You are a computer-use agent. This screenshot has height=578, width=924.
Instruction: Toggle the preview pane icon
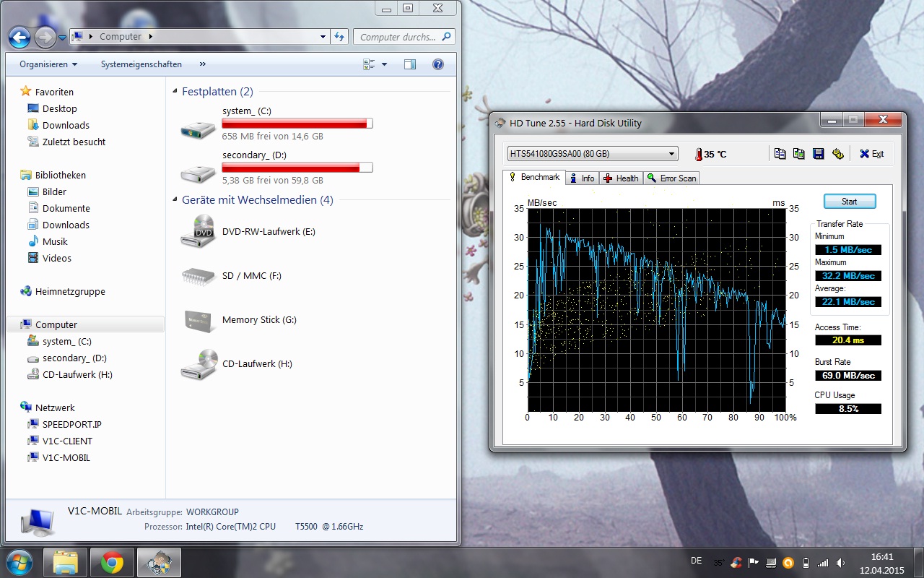tap(410, 64)
